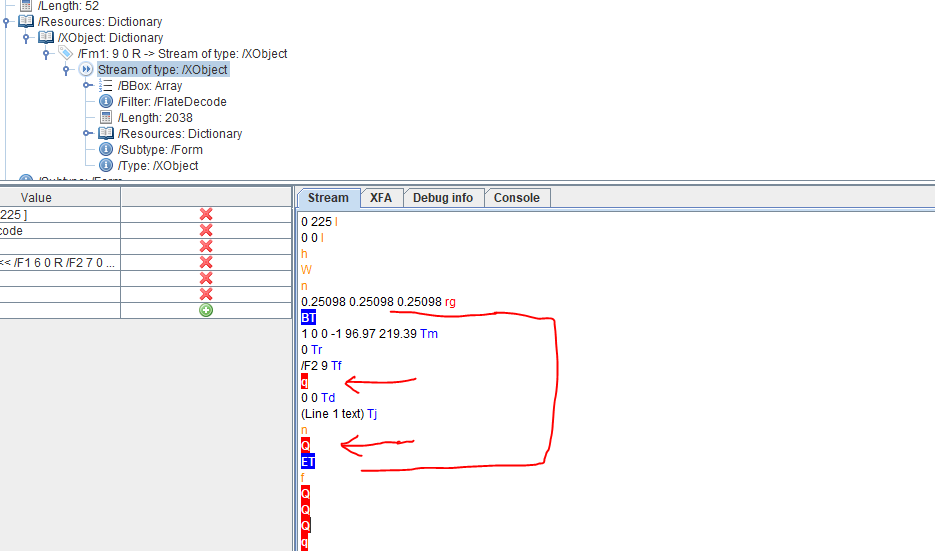The width and height of the screenshot is (935, 551).
Task: Delete the row with value ending '225 ]'
Action: [x=206, y=214]
